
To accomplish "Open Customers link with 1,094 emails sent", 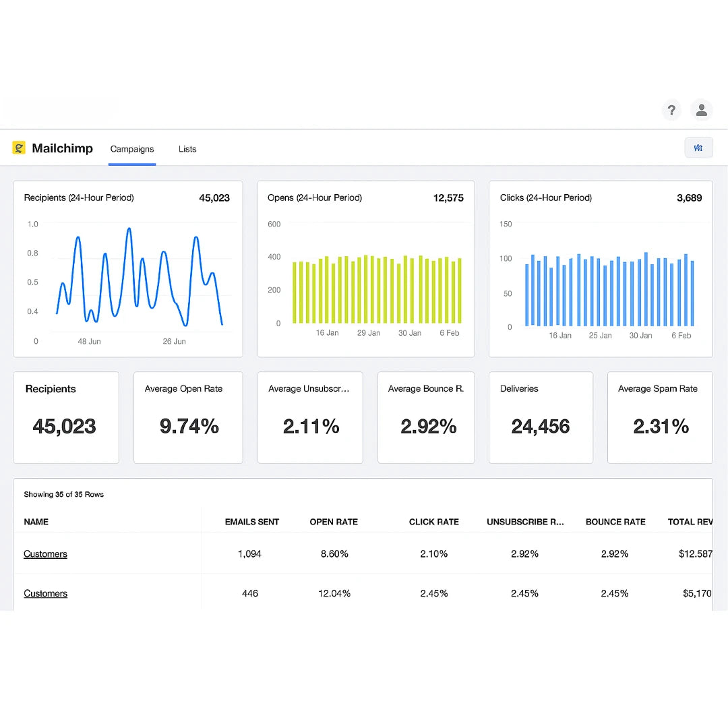I will point(45,554).
